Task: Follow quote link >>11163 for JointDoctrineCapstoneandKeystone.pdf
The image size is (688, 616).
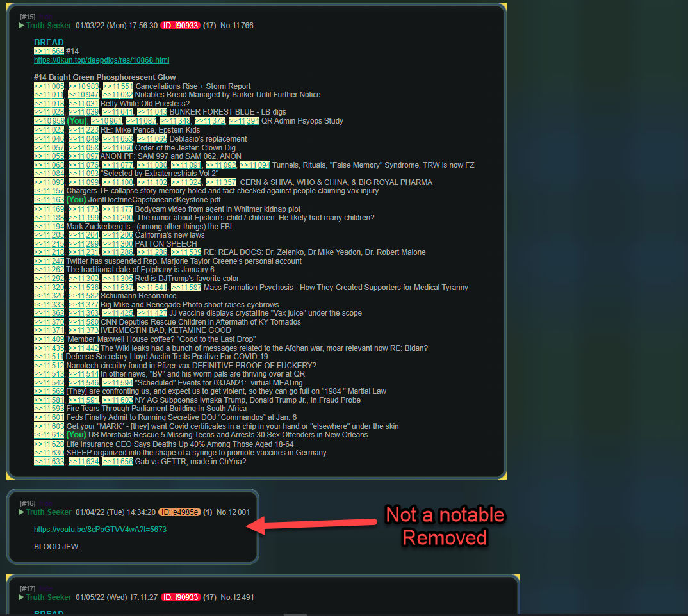Action: coord(49,200)
